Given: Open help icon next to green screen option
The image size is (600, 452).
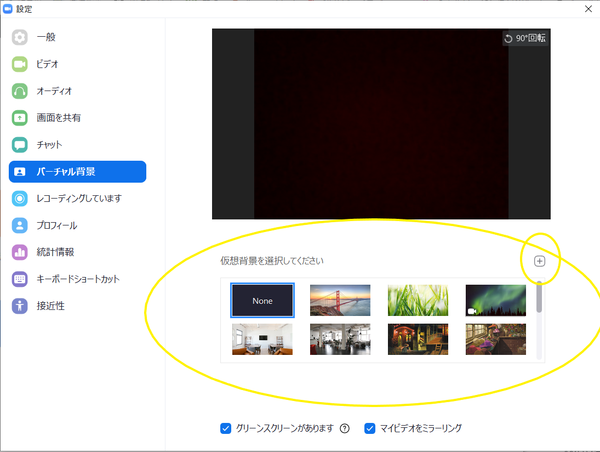Looking at the screenshot, I should point(345,428).
